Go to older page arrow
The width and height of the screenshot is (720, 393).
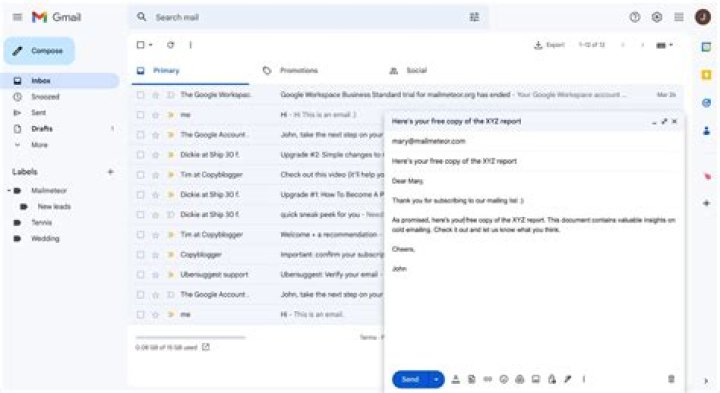click(x=642, y=45)
